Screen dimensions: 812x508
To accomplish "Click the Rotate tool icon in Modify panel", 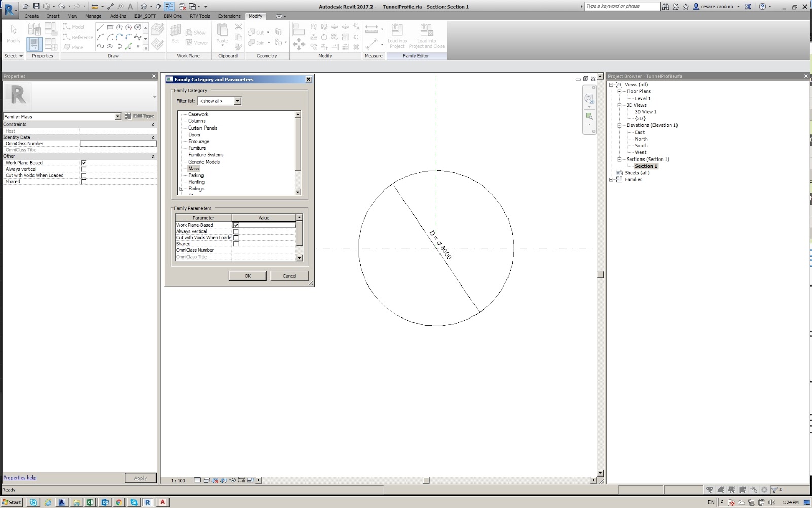I will click(324, 37).
